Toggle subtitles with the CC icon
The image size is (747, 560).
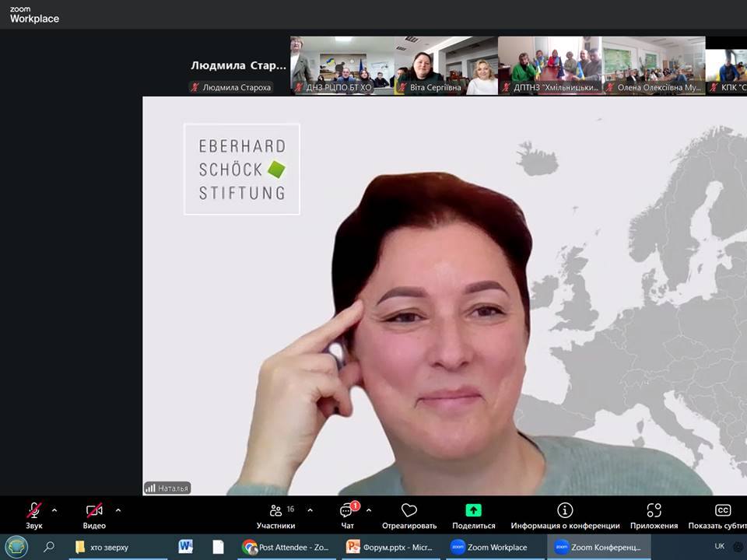point(722,511)
